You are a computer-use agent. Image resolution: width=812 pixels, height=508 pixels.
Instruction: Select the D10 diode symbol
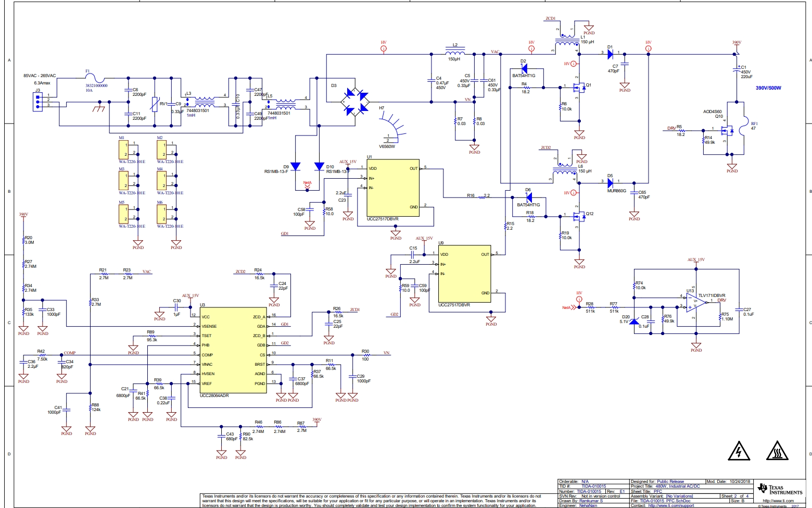pos(319,166)
